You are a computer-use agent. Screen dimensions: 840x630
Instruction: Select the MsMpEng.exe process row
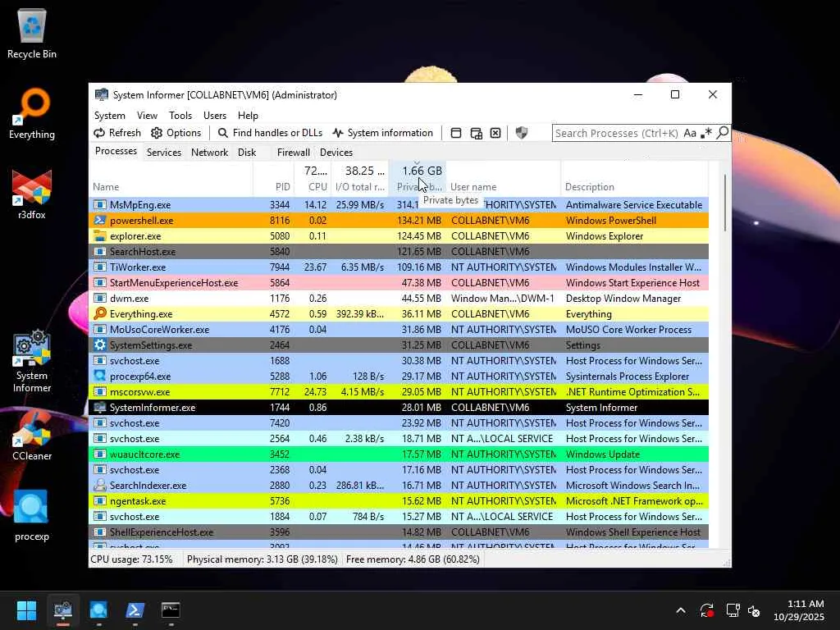399,204
